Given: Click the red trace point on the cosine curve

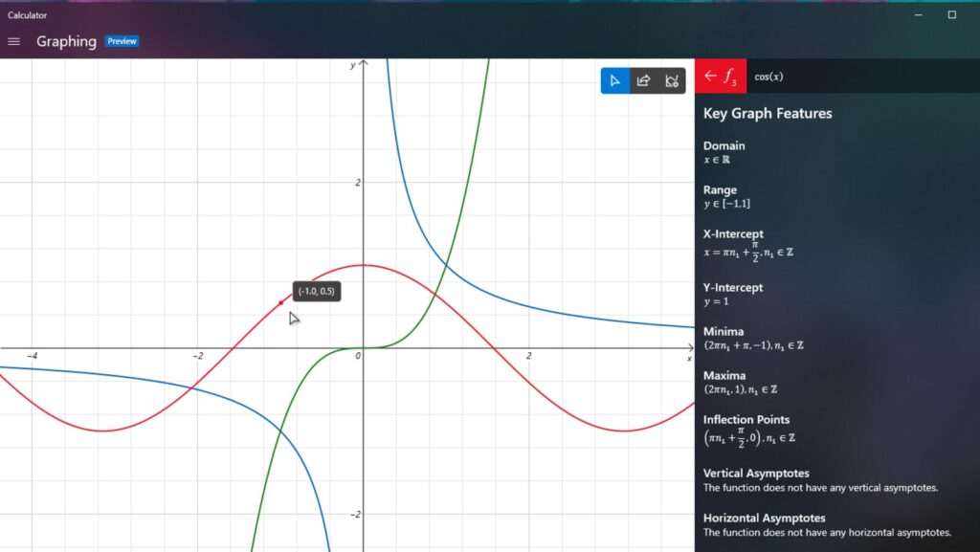Looking at the screenshot, I should coord(280,303).
